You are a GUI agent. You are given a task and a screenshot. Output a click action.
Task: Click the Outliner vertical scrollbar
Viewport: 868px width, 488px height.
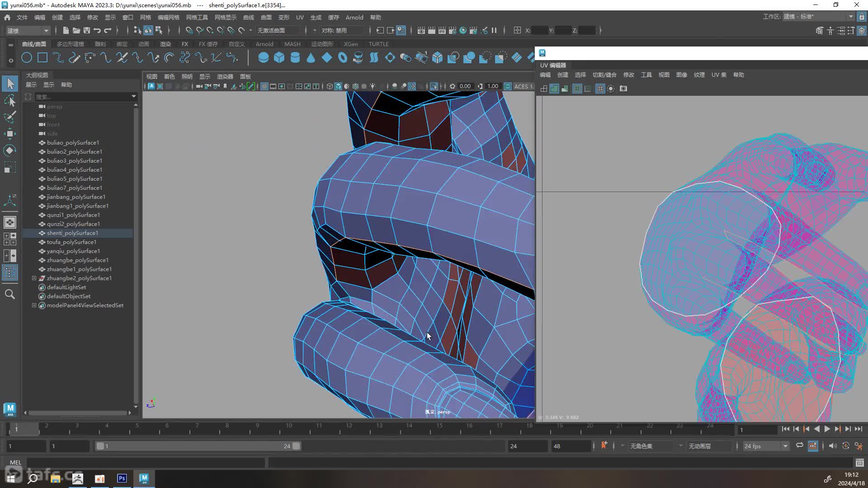coord(136,255)
